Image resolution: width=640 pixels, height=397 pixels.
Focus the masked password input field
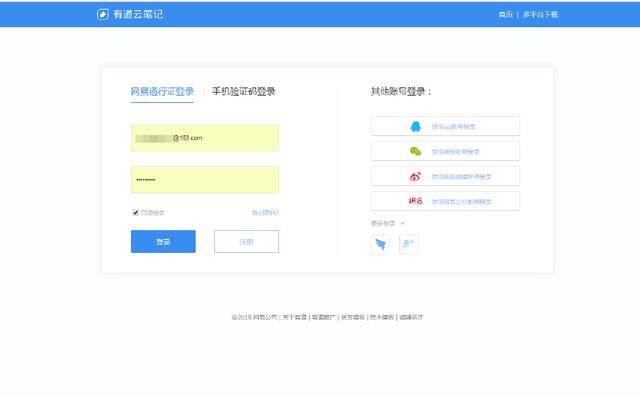(x=205, y=180)
